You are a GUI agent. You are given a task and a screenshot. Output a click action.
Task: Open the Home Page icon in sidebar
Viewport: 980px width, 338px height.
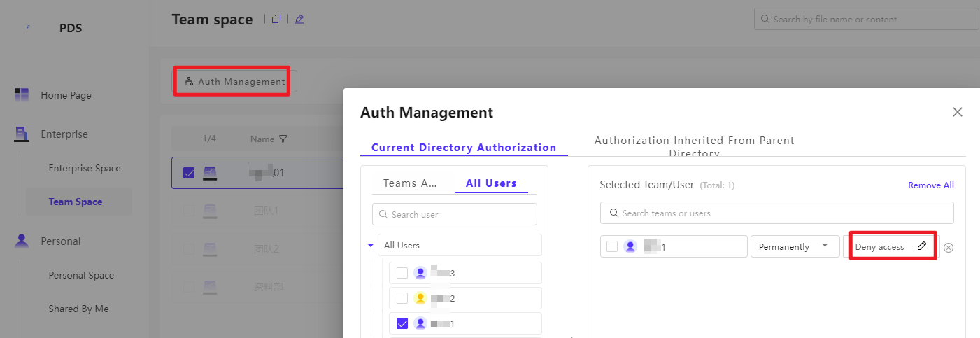click(22, 94)
